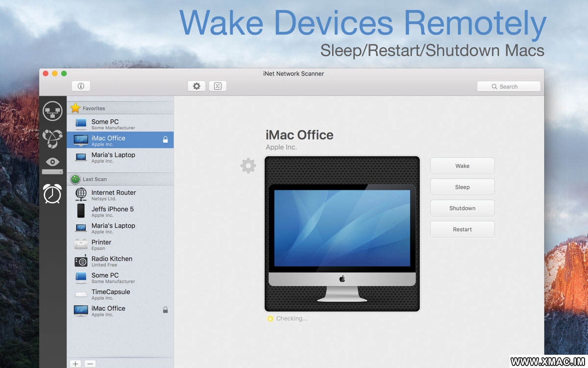Image resolution: width=588 pixels, height=368 pixels.
Task: Open settings gear in toolbar
Action: coord(196,86)
